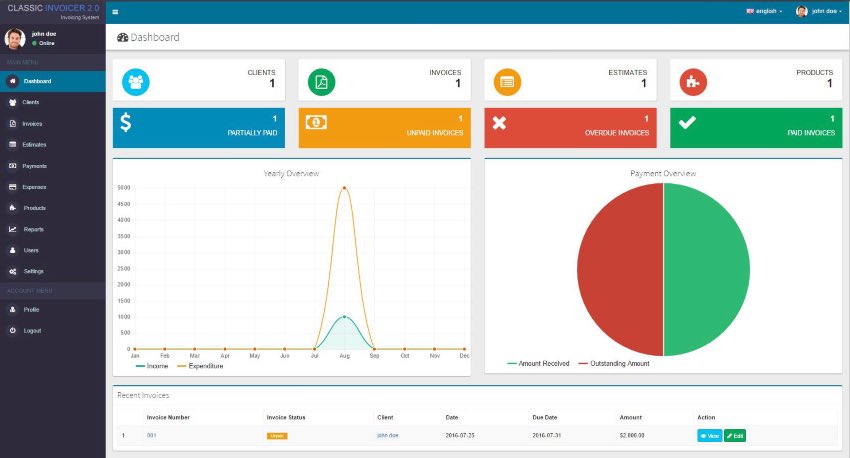Select Payments in the sidebar menu
This screenshot has height=458, width=850.
click(x=33, y=166)
